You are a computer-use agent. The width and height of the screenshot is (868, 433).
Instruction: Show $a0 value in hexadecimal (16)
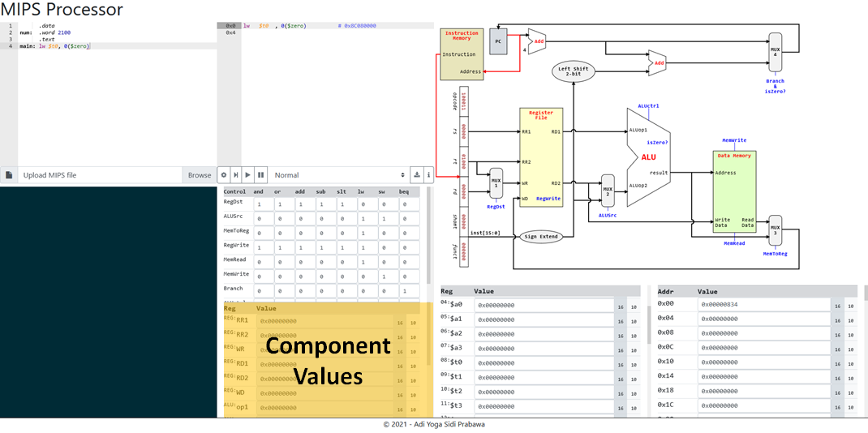[x=620, y=305]
